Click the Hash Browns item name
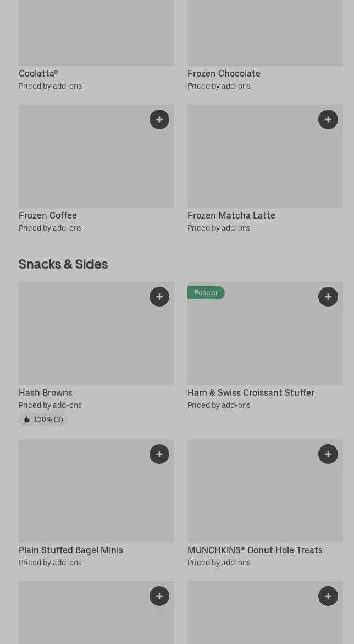This screenshot has height=644, width=354. pos(46,393)
